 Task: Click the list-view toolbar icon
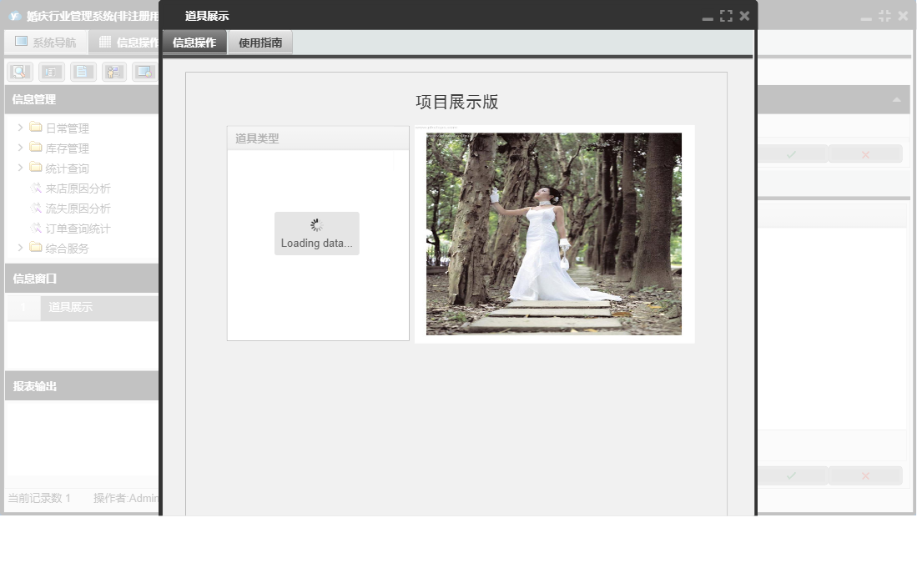(52, 72)
